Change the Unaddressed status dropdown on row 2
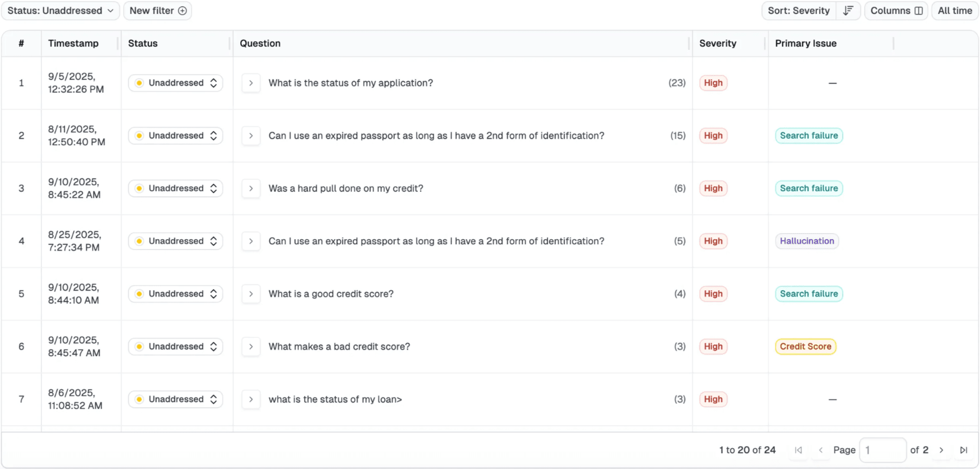This screenshot has width=980, height=469. click(175, 135)
